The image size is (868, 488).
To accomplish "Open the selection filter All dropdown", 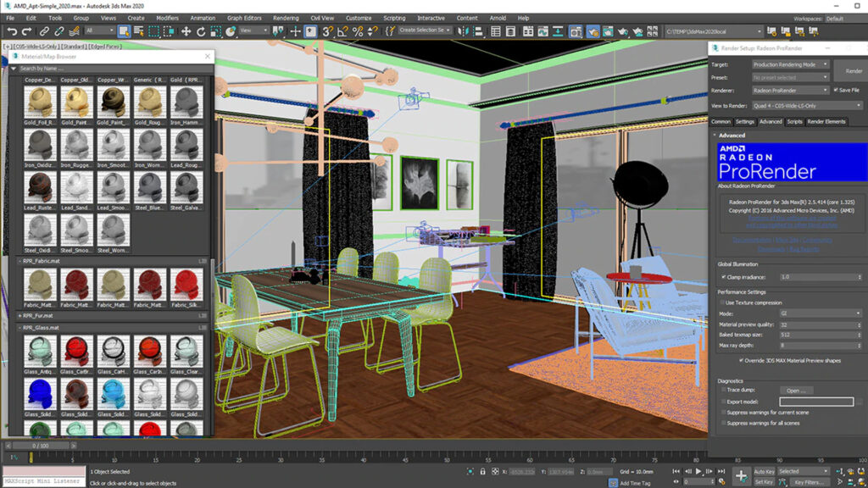I will 100,31.
